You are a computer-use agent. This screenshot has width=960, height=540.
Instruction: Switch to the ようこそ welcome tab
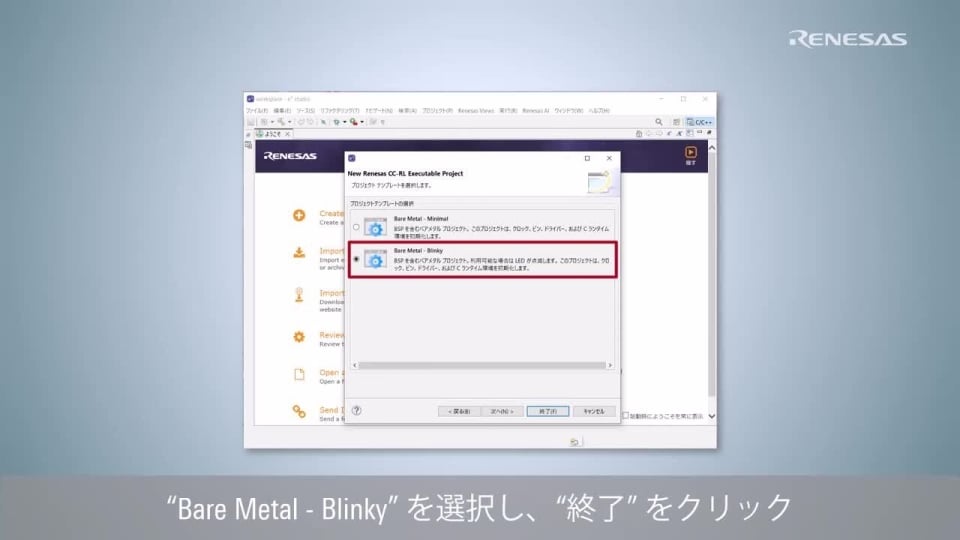pos(270,133)
